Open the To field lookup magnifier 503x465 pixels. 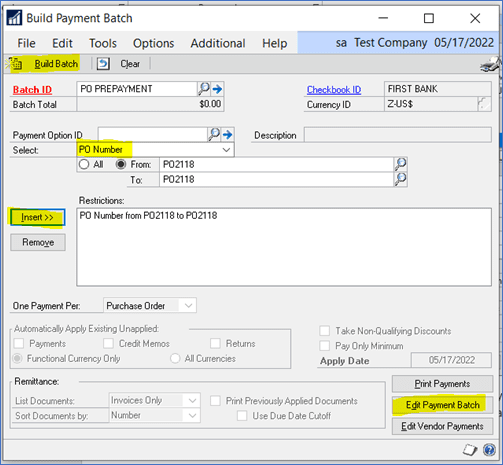[400, 179]
